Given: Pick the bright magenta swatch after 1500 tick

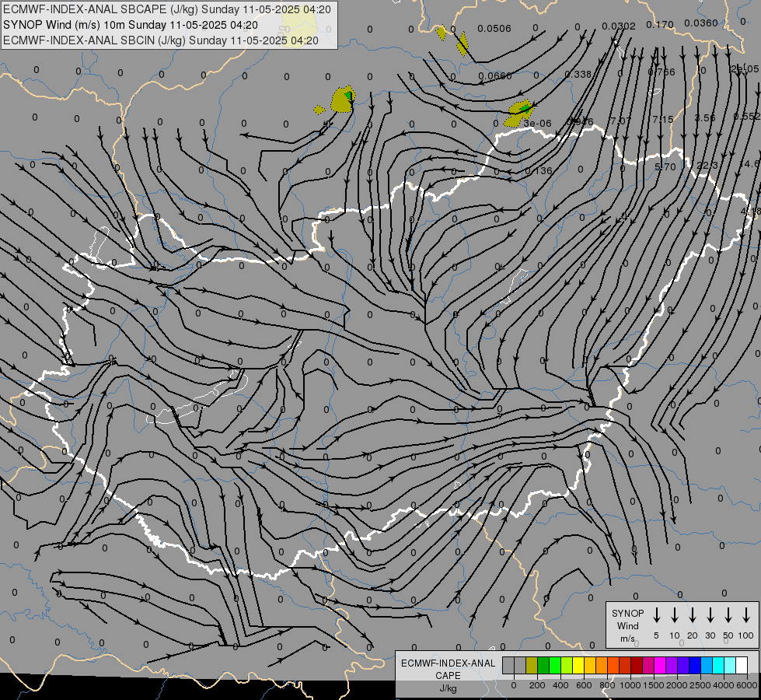Looking at the screenshot, I should (x=660, y=665).
